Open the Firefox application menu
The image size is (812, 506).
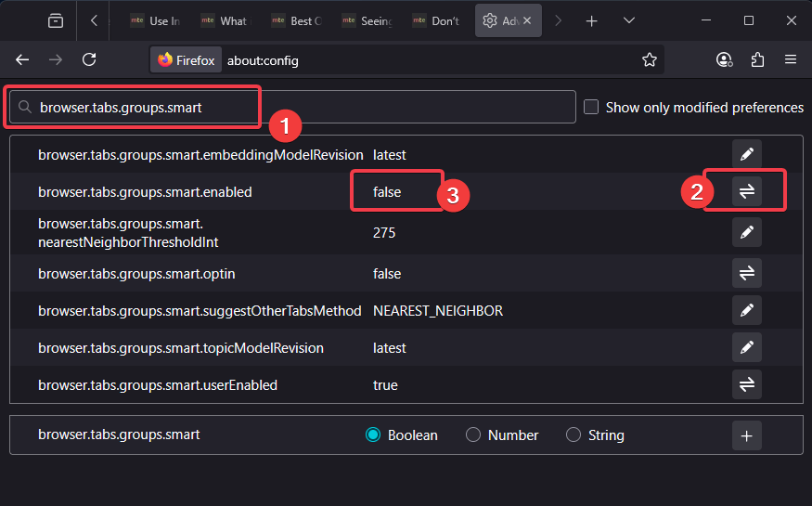791,59
